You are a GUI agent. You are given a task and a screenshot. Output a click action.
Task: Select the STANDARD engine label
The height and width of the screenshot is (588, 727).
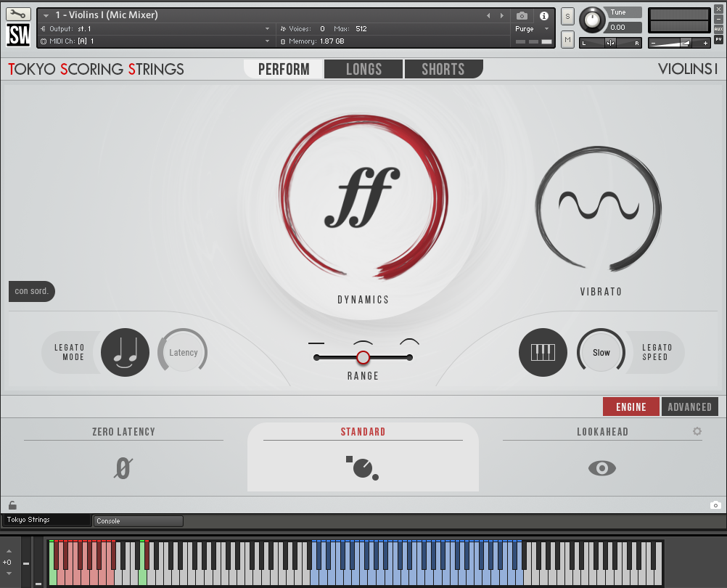click(363, 432)
